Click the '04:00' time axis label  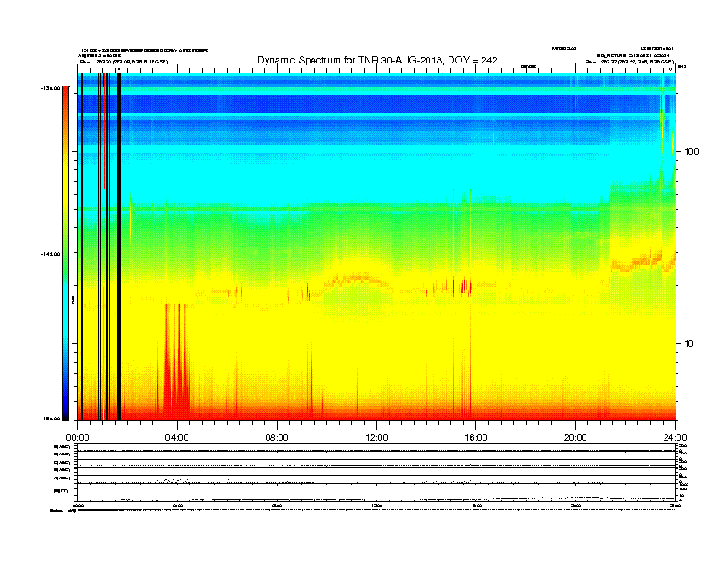177,438
